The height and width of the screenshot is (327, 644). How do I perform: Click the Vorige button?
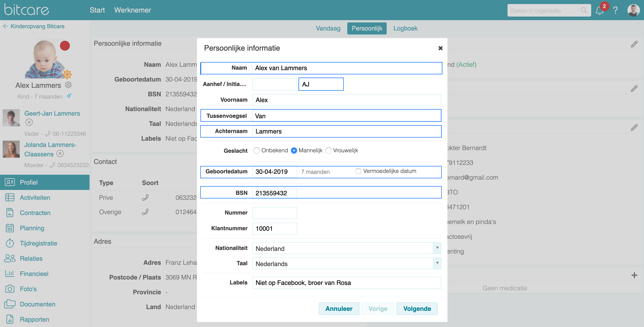pyautogui.click(x=378, y=308)
